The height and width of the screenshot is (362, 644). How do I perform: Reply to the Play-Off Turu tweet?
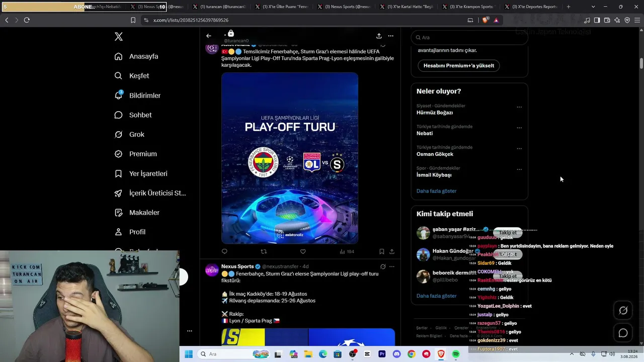[x=224, y=251]
